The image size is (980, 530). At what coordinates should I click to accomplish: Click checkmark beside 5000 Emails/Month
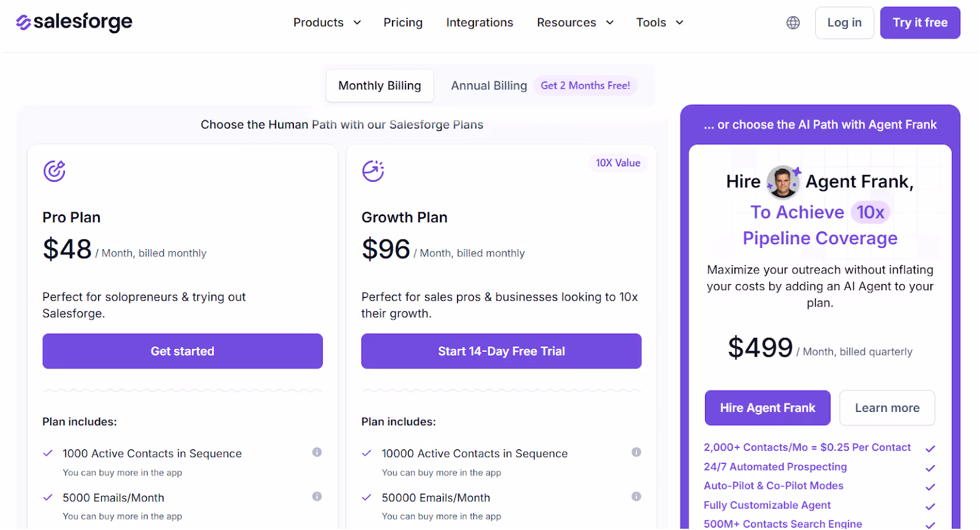tap(48, 498)
